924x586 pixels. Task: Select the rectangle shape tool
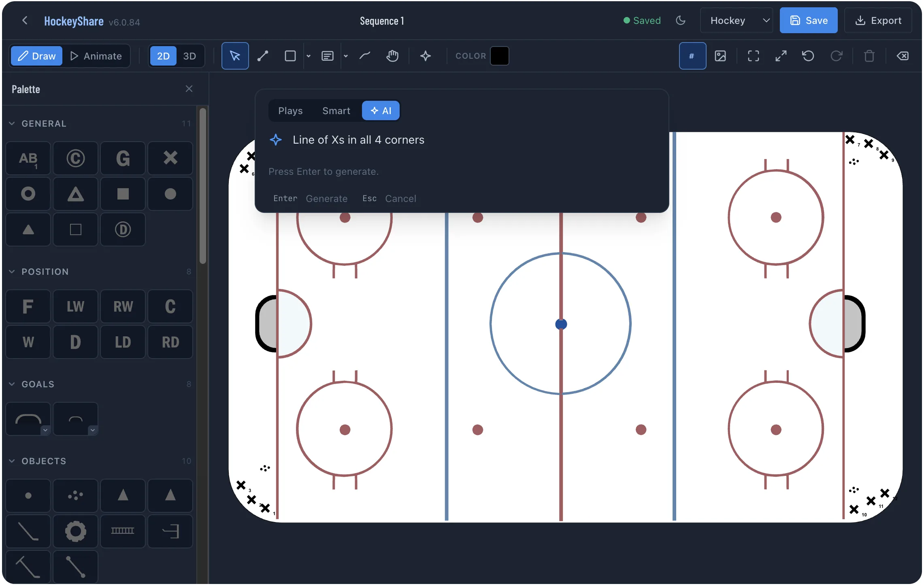pos(290,56)
